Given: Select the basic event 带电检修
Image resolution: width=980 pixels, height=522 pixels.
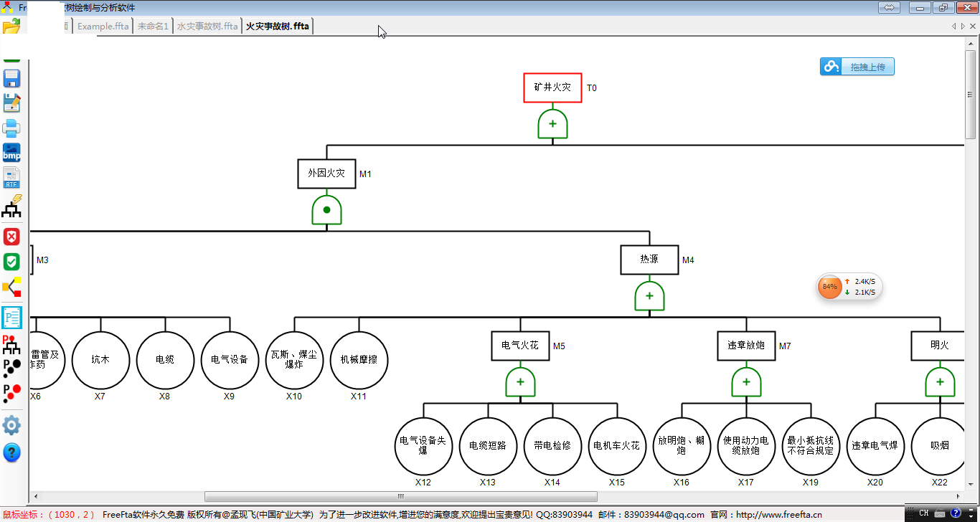Looking at the screenshot, I should pos(552,446).
